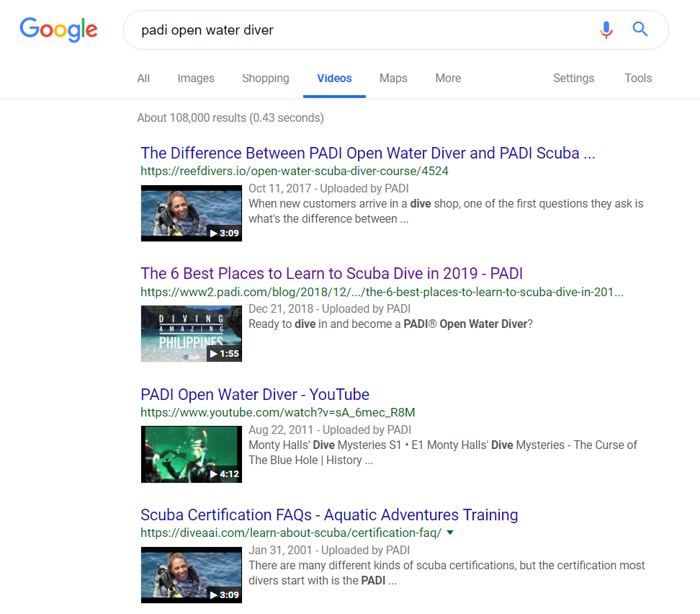Image resolution: width=700 pixels, height=614 pixels.
Task: Open the Tools filter options
Action: [x=638, y=79]
